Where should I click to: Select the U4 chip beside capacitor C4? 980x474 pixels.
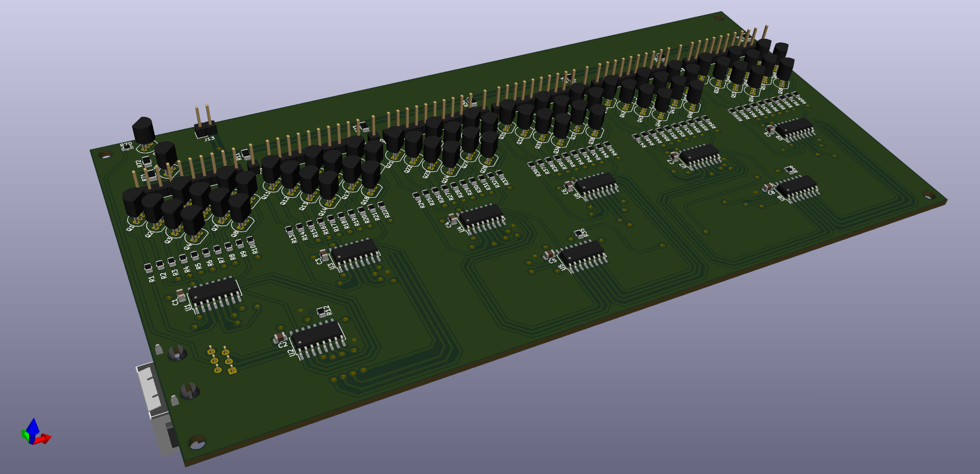(x=481, y=218)
